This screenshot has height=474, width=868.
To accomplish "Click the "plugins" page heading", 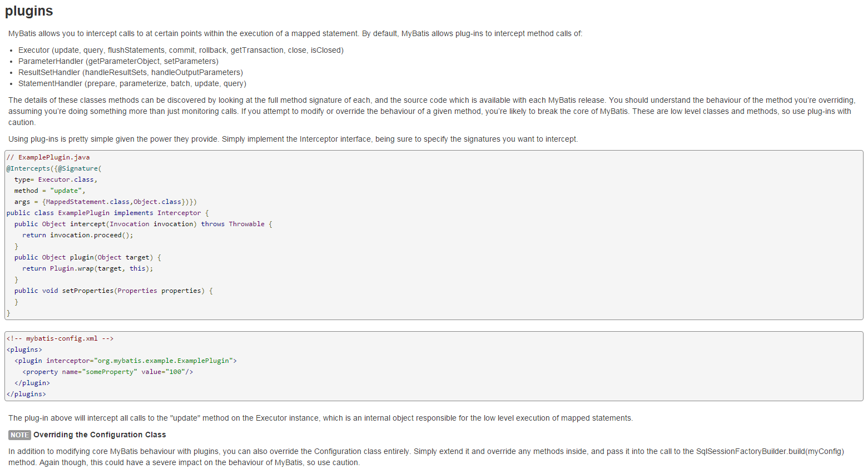I will point(29,11).
